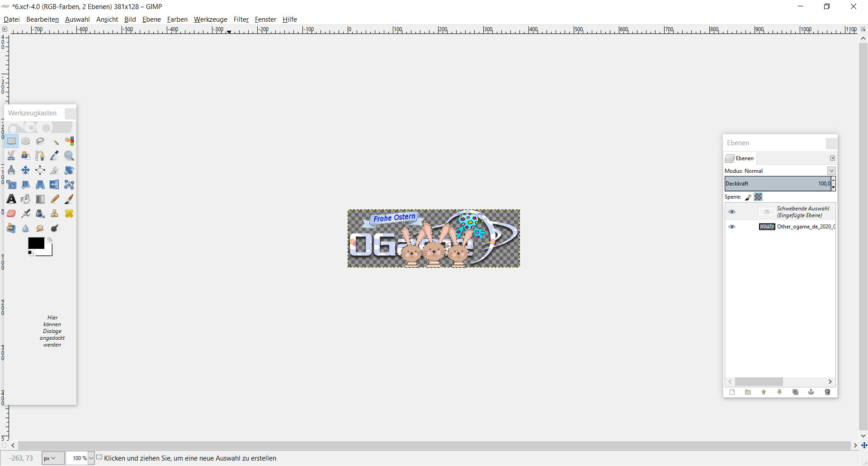Select the Measure compass tool
The height and width of the screenshot is (466, 868).
click(11, 170)
